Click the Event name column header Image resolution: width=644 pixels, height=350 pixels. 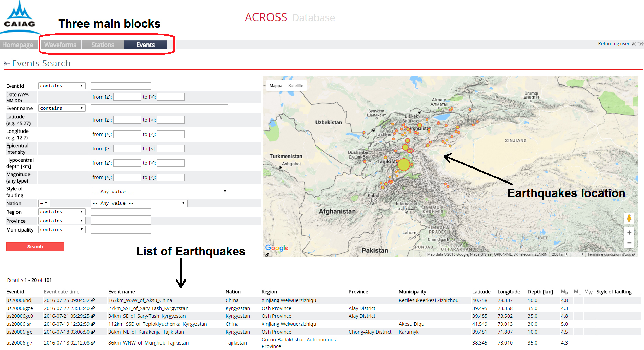(x=122, y=292)
